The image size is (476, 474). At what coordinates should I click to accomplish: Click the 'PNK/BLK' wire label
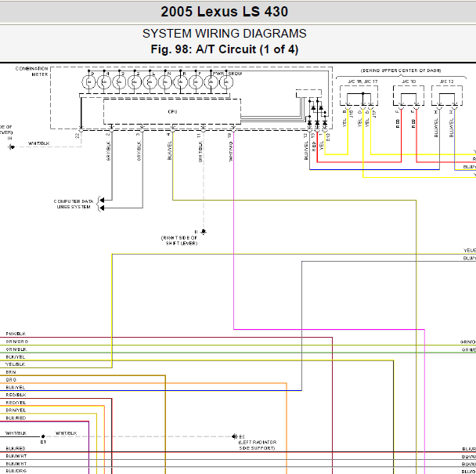tap(16, 334)
